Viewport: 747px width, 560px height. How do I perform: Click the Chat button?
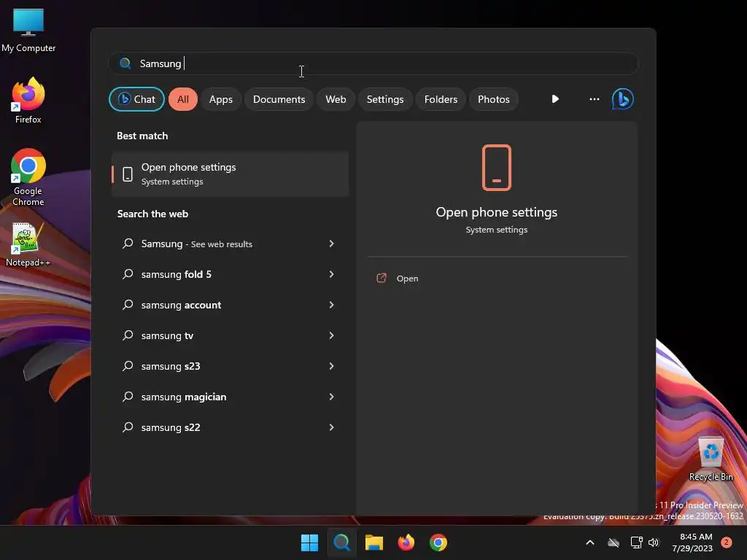136,99
